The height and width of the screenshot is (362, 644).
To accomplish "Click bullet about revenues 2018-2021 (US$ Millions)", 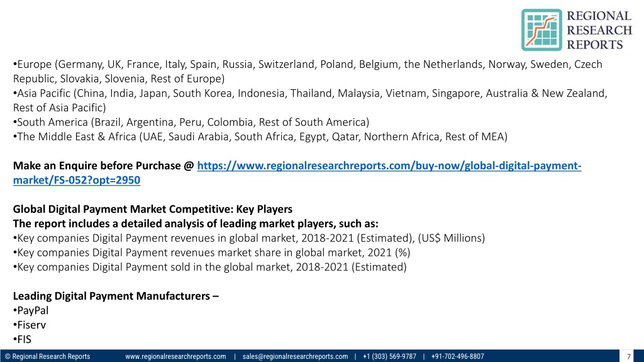I will pyautogui.click(x=249, y=238).
